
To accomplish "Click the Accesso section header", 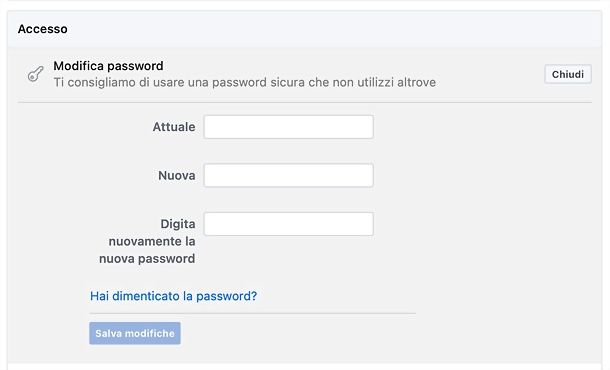I will tap(42, 29).
